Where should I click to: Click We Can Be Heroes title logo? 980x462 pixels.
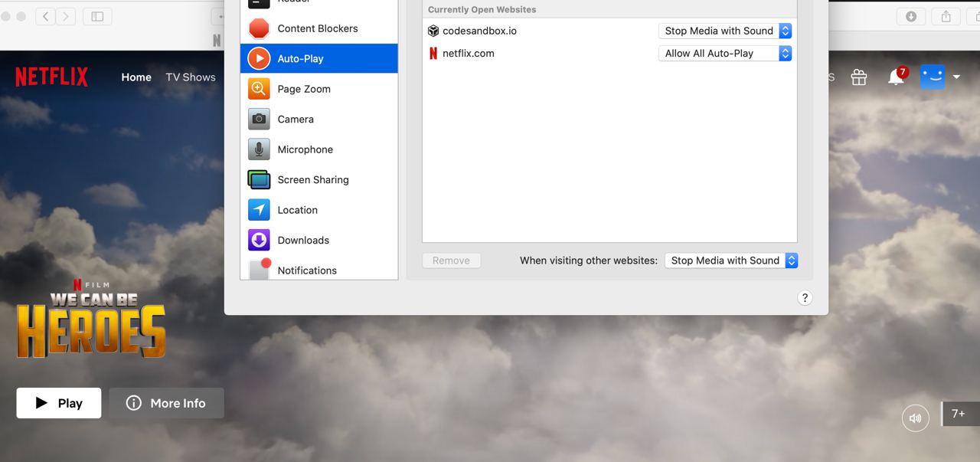coord(91,319)
